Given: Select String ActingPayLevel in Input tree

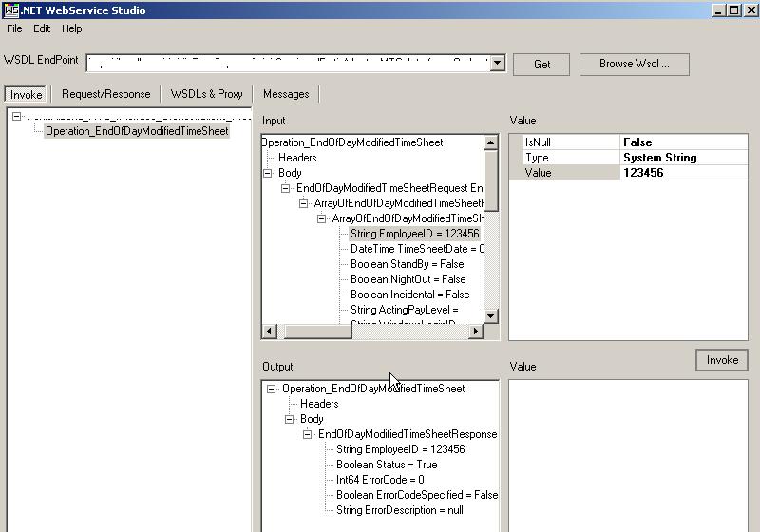Looking at the screenshot, I should pos(405,310).
